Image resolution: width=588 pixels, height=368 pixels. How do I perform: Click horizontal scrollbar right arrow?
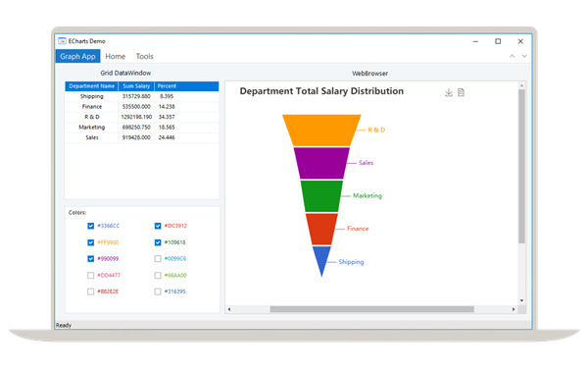pos(514,309)
